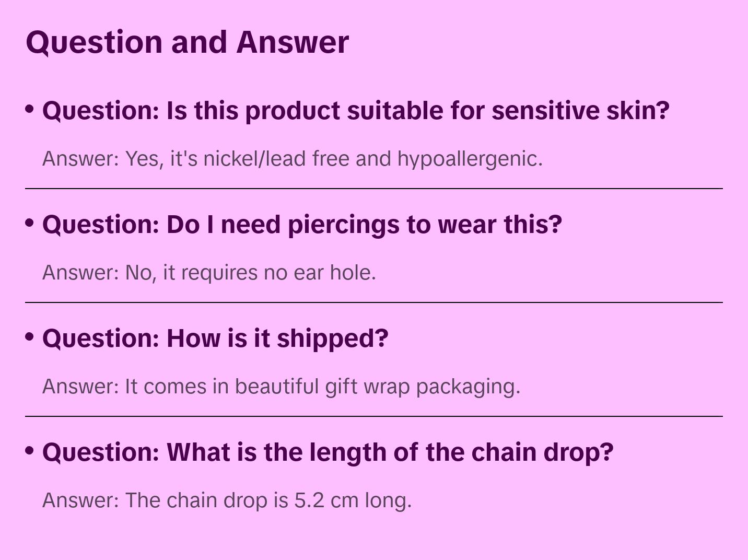Select the "How is it shipped?" question
The width and height of the screenshot is (748, 560).
[215, 339]
